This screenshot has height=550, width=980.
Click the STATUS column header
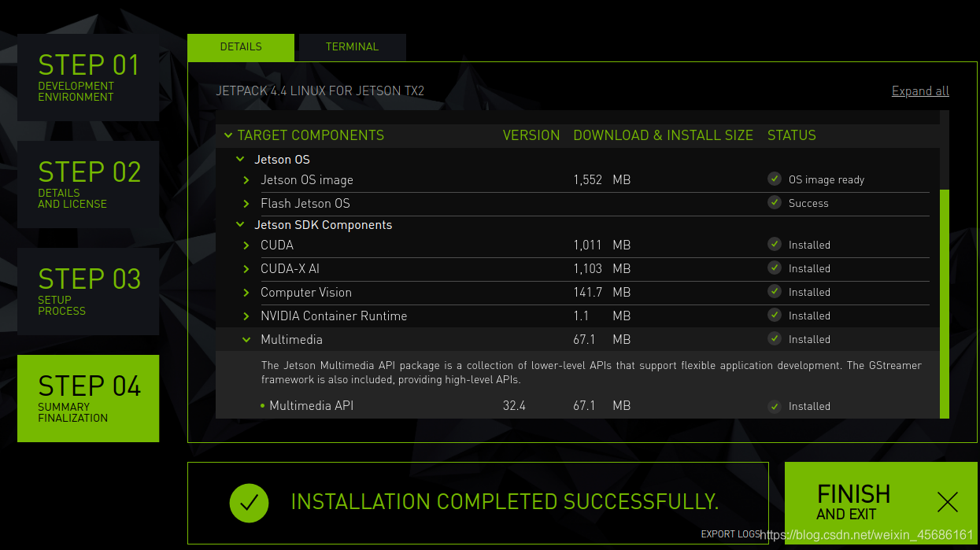point(791,135)
